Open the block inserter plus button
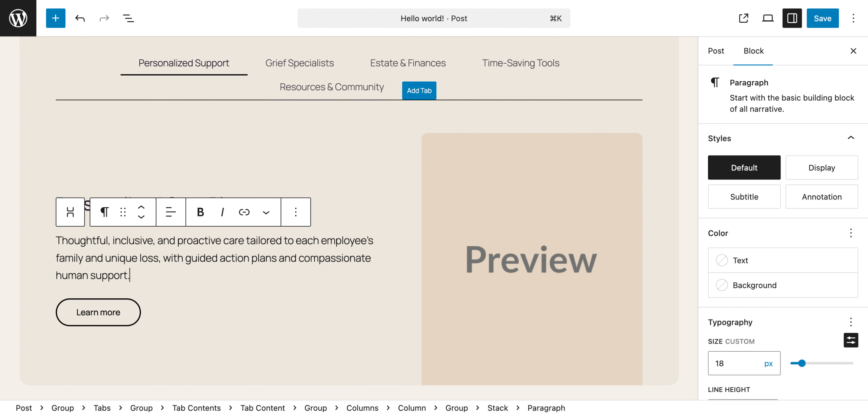The image size is (868, 415). (x=56, y=18)
